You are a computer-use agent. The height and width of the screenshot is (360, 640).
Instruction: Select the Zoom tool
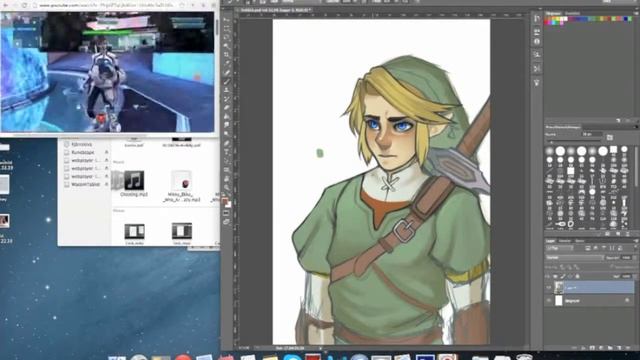click(227, 187)
